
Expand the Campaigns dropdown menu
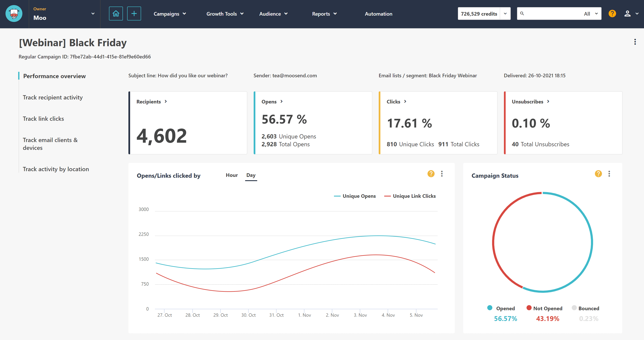click(x=170, y=14)
